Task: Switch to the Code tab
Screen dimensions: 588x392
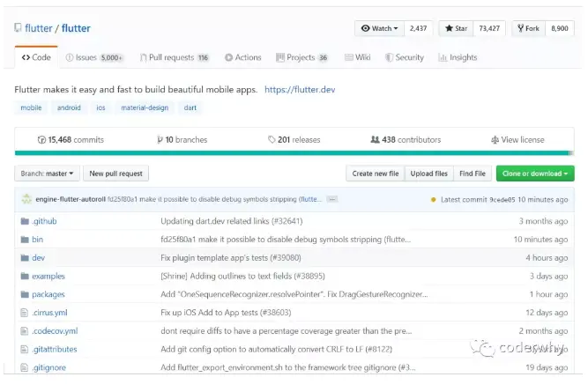Action: [x=36, y=57]
